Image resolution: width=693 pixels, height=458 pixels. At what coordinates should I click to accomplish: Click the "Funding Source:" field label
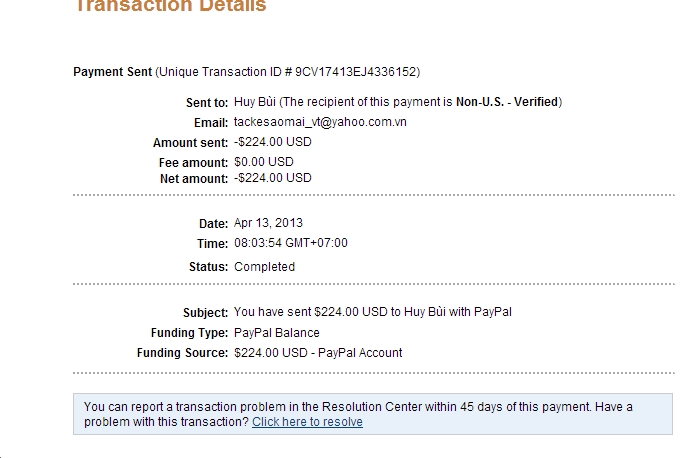click(182, 353)
